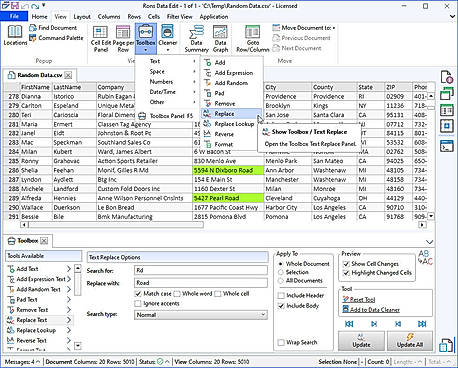Click the Update button
This screenshot has height=368, width=458.
click(361, 341)
